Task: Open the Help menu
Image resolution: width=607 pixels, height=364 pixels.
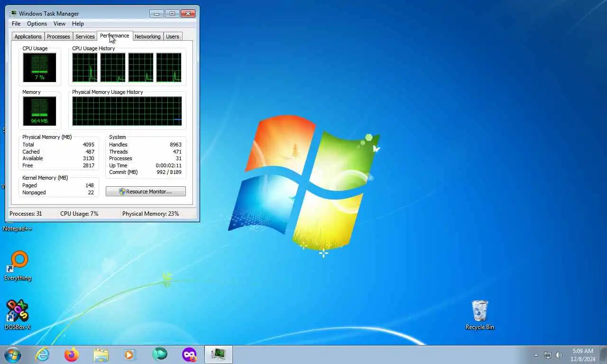Action: [x=78, y=24]
